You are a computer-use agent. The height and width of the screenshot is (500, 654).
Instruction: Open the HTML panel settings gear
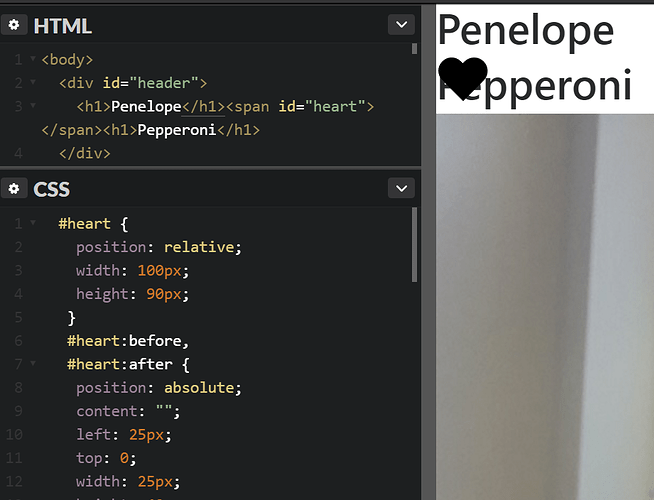(14, 25)
